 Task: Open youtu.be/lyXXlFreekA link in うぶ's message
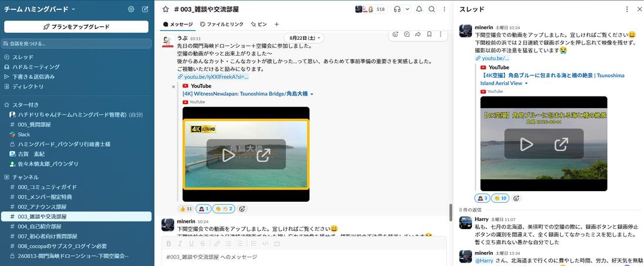[x=213, y=77]
